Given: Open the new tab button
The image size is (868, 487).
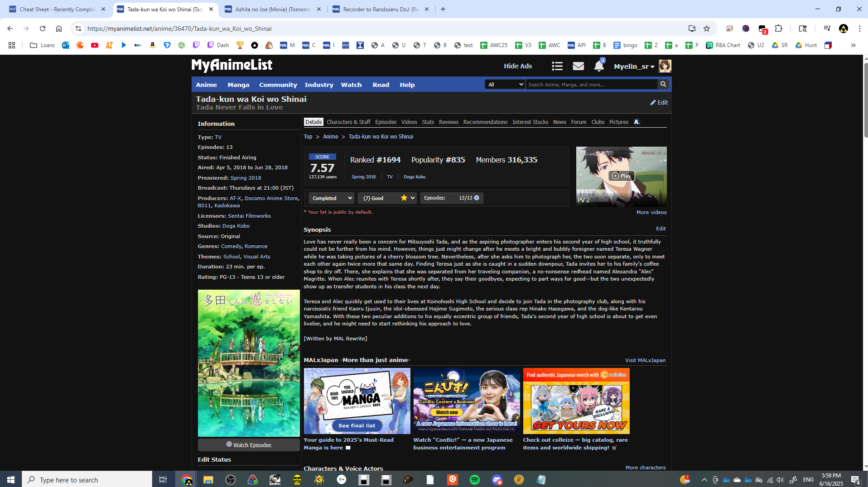Looking at the screenshot, I should (443, 9).
